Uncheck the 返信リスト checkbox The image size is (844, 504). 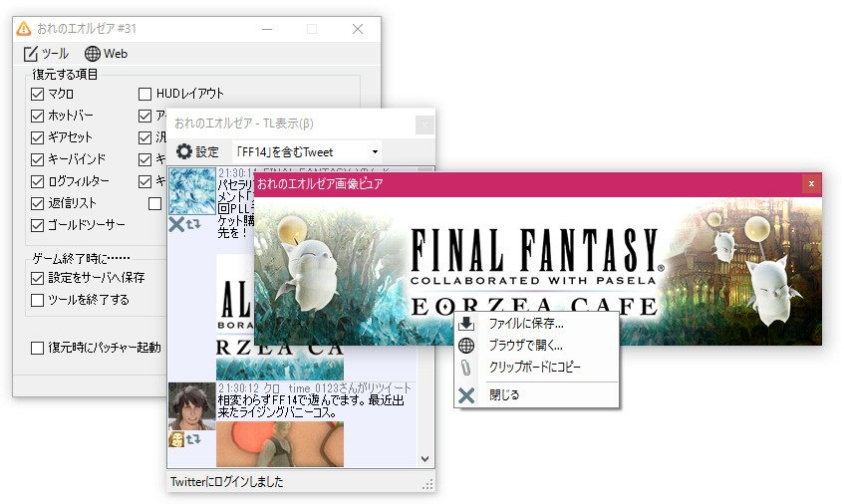pyautogui.click(x=37, y=203)
